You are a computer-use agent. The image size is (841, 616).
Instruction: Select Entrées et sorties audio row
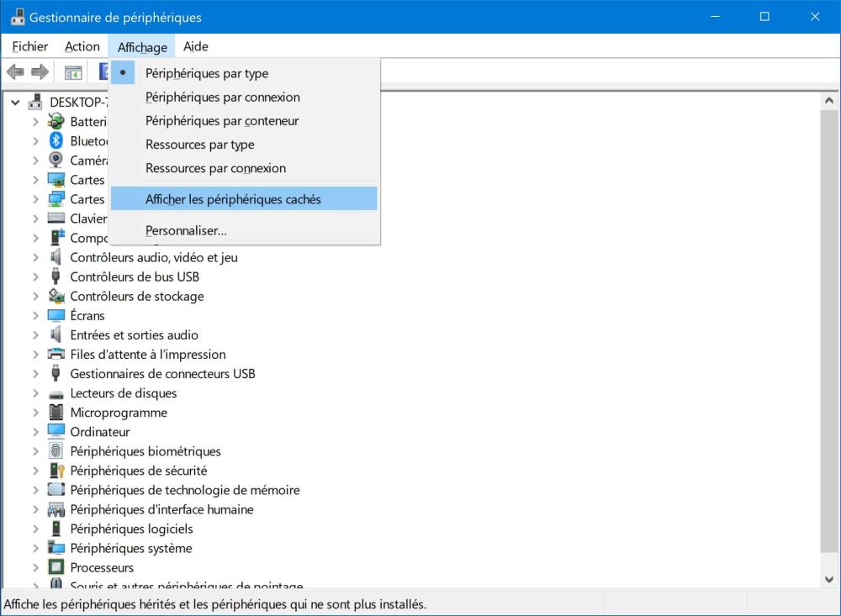134,334
